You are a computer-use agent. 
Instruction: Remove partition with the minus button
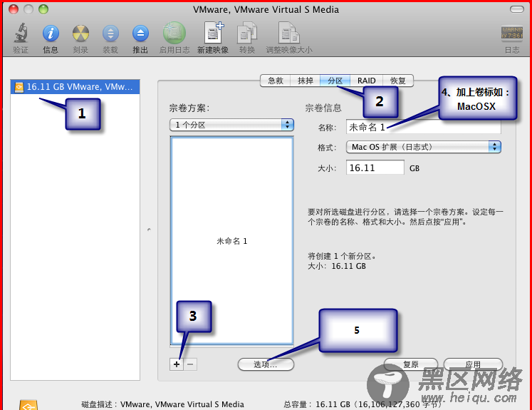click(x=190, y=364)
